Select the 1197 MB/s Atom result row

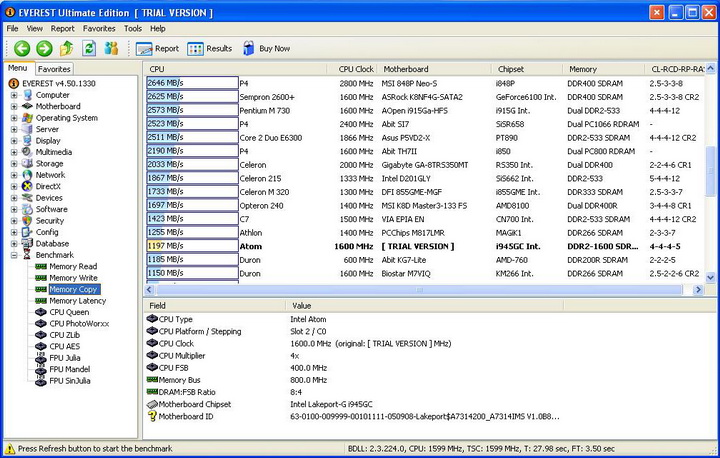(424, 246)
